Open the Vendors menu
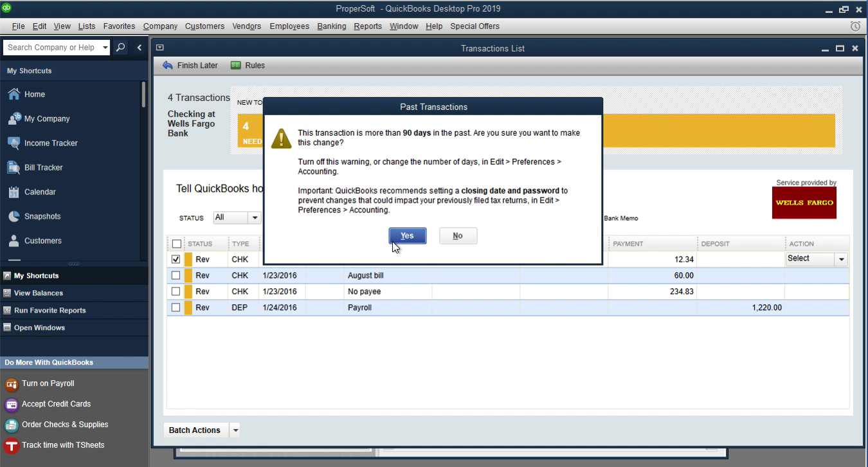868x467 pixels. click(x=247, y=26)
